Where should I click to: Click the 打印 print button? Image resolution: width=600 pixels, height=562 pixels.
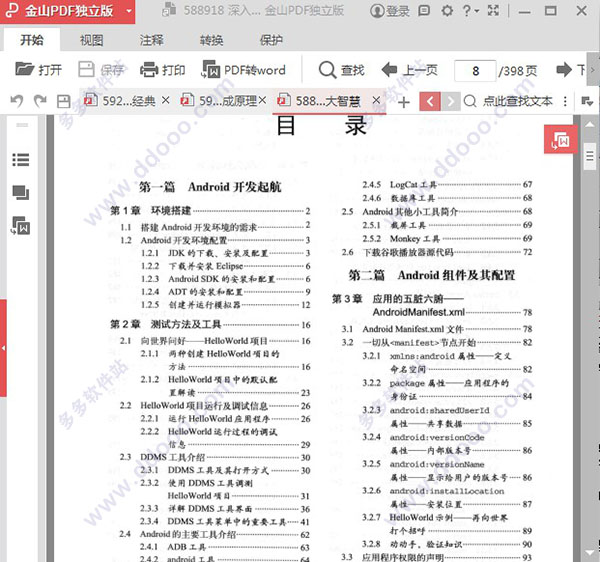click(x=163, y=70)
